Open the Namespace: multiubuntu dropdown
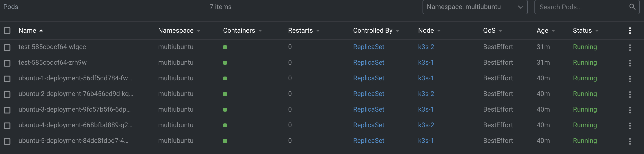Viewport: 644px width, 154px height. click(x=475, y=7)
